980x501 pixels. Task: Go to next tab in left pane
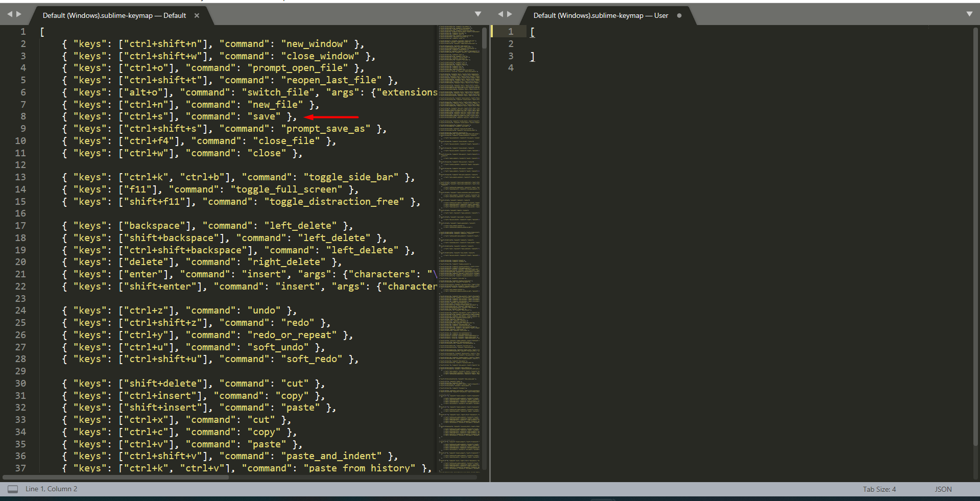click(19, 14)
